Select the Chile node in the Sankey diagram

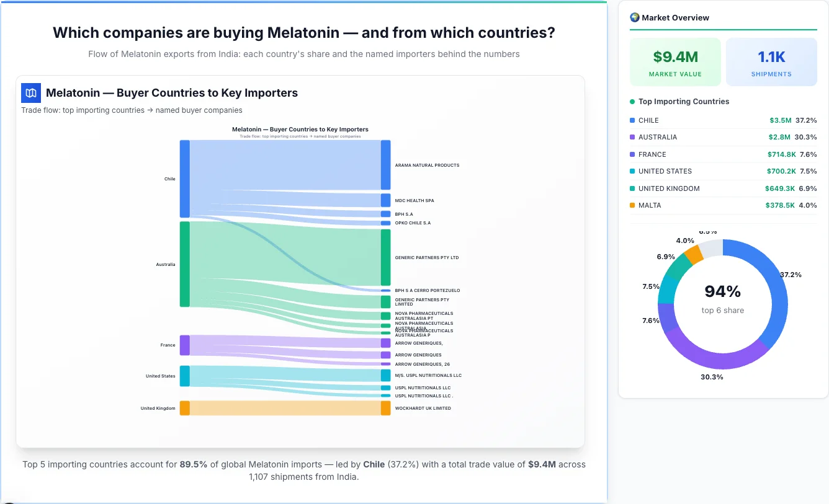184,178
